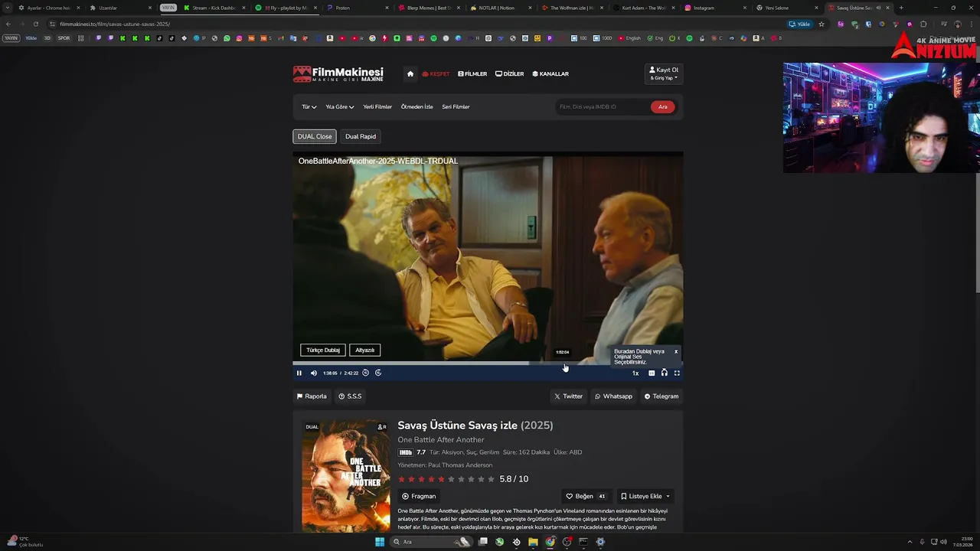Focus the film search input field

(x=603, y=107)
